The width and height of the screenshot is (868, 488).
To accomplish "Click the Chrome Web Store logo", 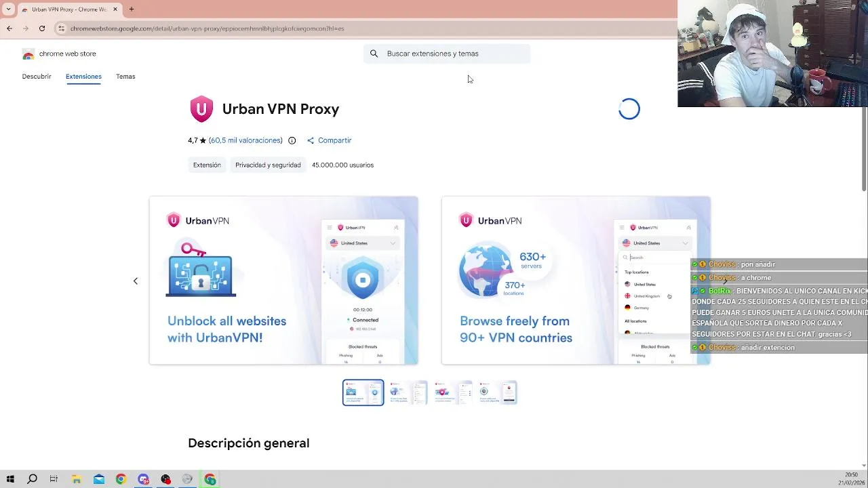I will tap(28, 54).
